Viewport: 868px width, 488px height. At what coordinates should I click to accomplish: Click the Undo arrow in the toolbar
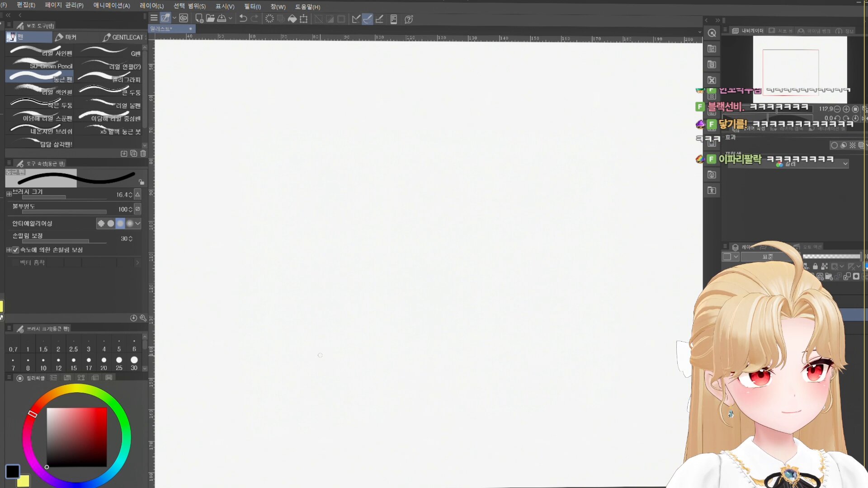point(243,19)
